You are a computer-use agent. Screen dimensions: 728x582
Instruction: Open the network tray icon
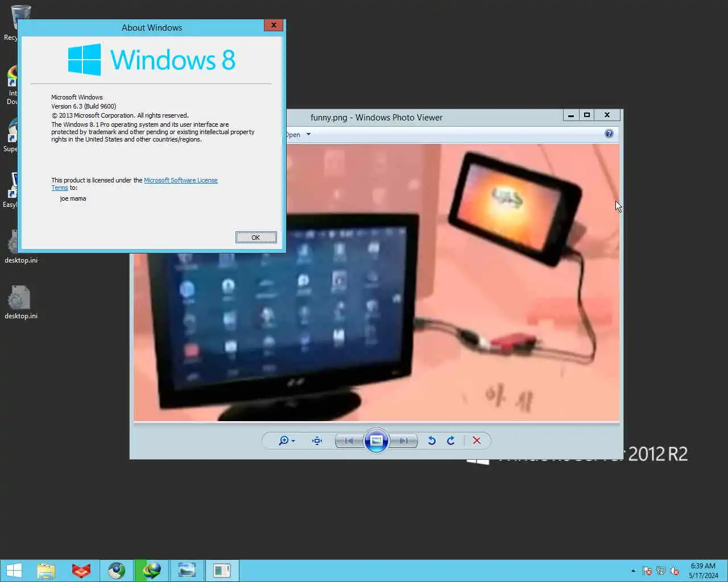click(x=661, y=571)
